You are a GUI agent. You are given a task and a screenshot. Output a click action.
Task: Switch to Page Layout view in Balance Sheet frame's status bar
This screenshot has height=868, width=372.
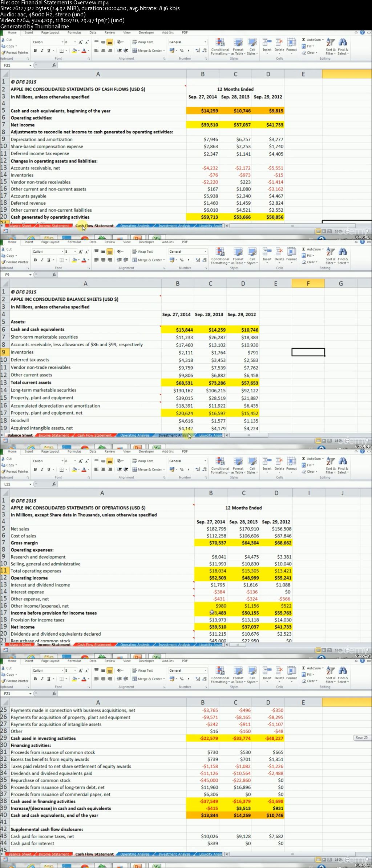(x=324, y=441)
